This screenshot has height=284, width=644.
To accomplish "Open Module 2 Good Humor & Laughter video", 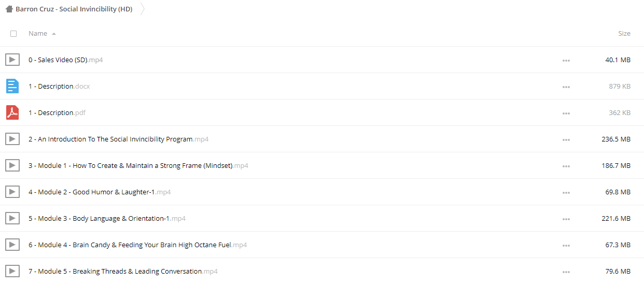I will [100, 192].
